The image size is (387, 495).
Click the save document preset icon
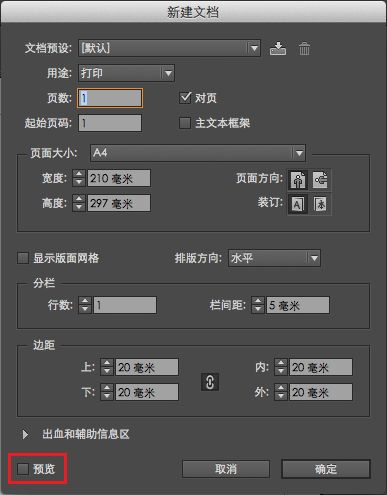278,49
